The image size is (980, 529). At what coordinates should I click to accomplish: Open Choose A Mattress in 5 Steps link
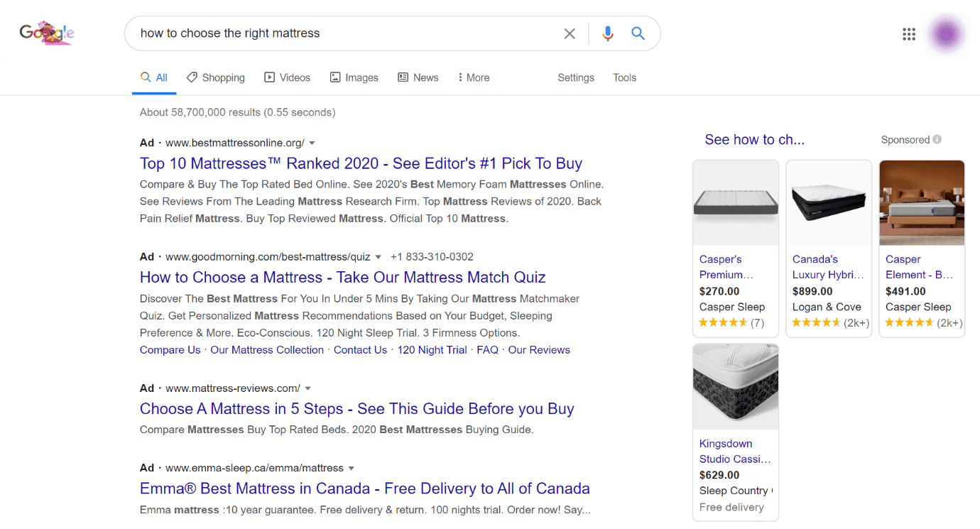(357, 408)
